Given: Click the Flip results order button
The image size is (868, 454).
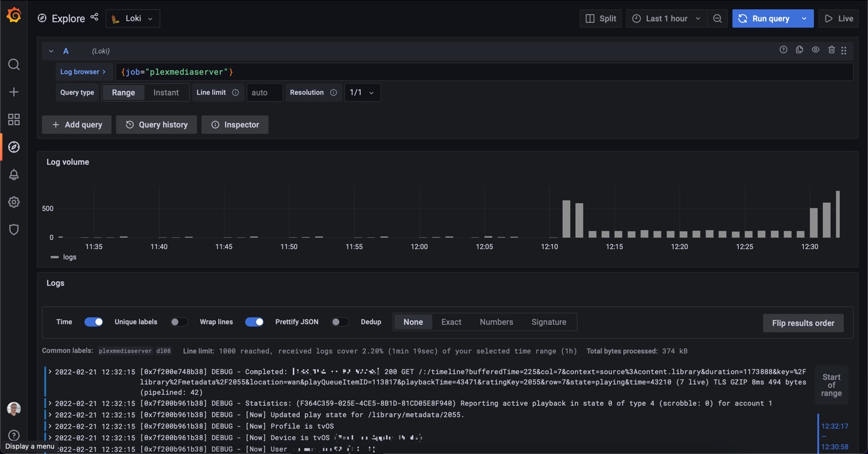Looking at the screenshot, I should point(803,322).
